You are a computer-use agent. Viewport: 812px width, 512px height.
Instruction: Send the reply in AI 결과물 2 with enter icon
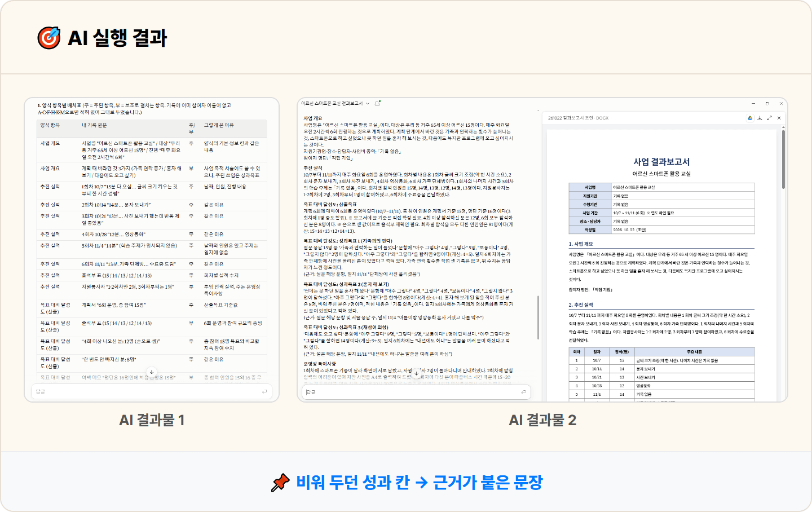click(x=523, y=392)
